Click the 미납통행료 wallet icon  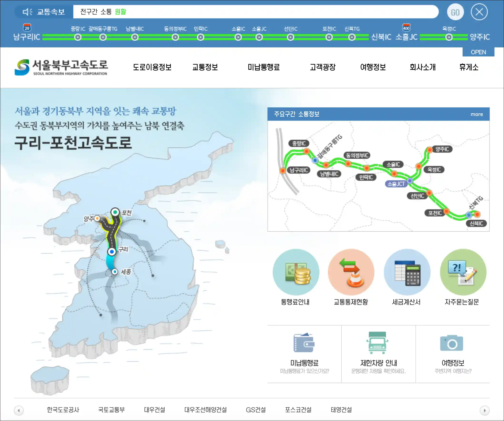tap(304, 343)
